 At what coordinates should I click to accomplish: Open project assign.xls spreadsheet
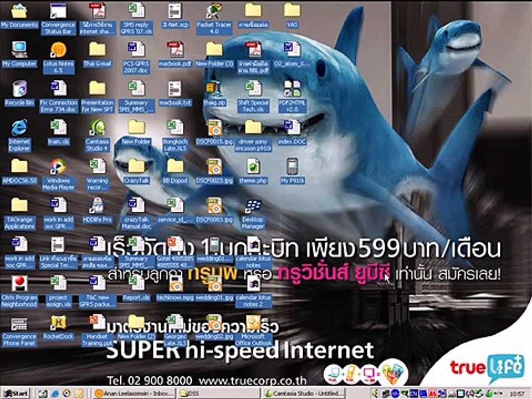click(58, 292)
